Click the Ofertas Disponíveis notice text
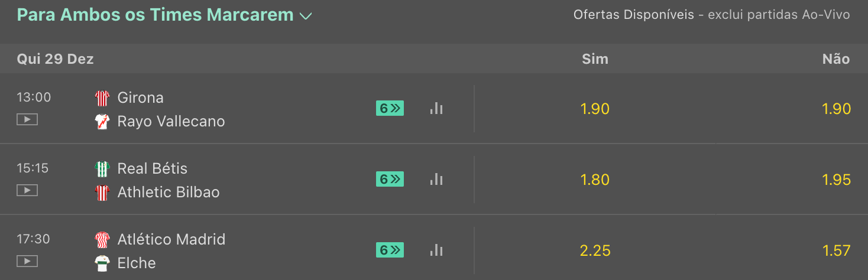The image size is (868, 280). point(711,15)
